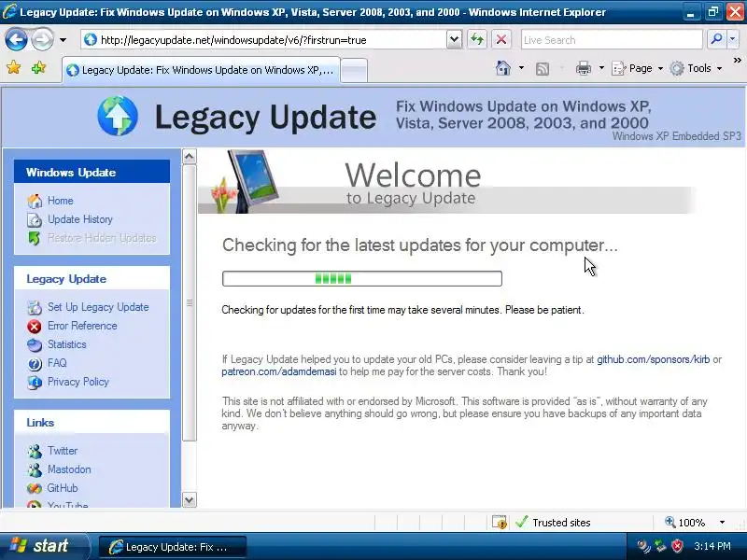This screenshot has width=747, height=560.
Task: Click the update checking progress bar
Action: coord(362,278)
